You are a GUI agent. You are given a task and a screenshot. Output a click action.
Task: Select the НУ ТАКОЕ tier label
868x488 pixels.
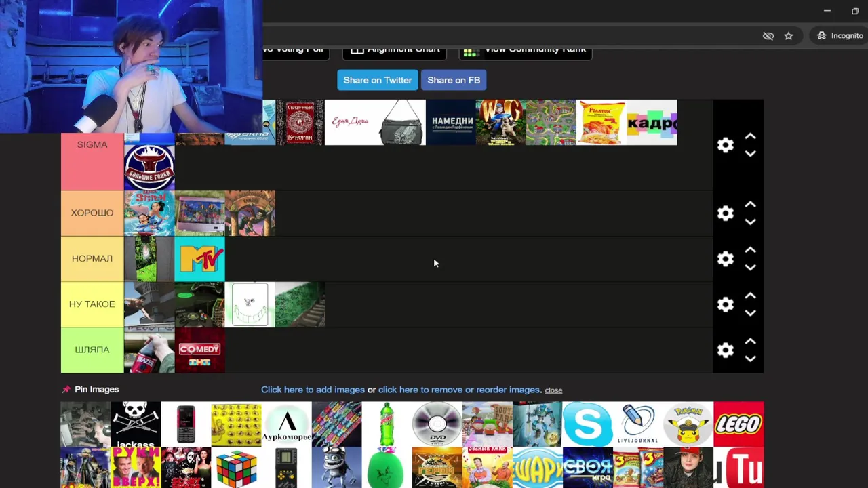(x=92, y=304)
